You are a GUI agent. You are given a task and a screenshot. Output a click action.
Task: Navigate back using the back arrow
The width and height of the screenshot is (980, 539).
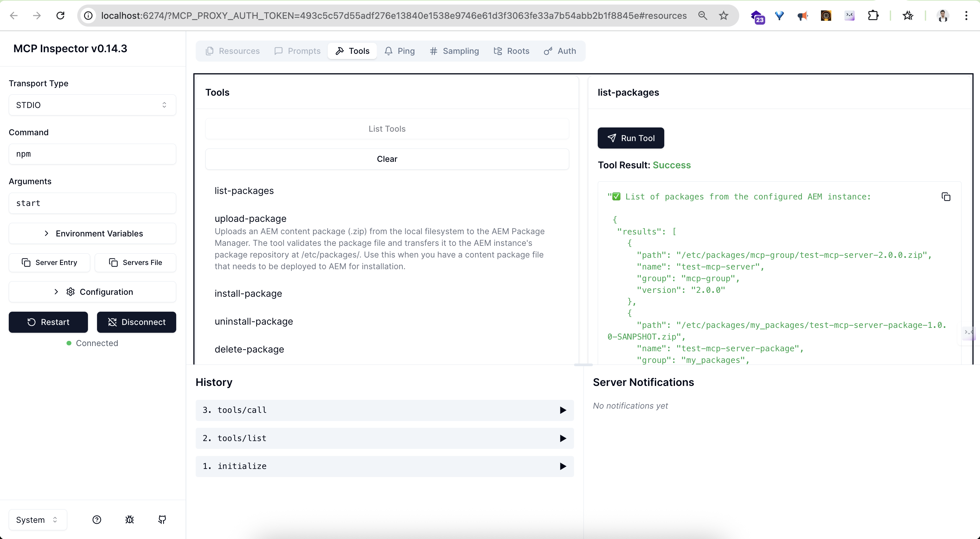click(14, 16)
